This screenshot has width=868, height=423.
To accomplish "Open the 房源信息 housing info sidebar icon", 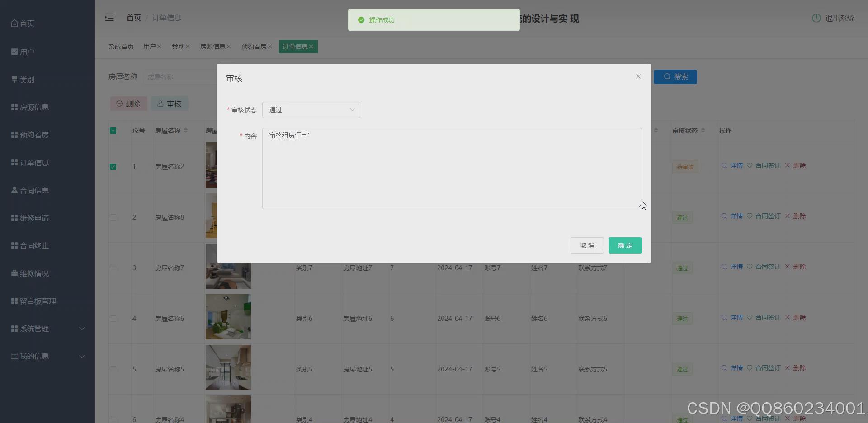I will (x=14, y=107).
